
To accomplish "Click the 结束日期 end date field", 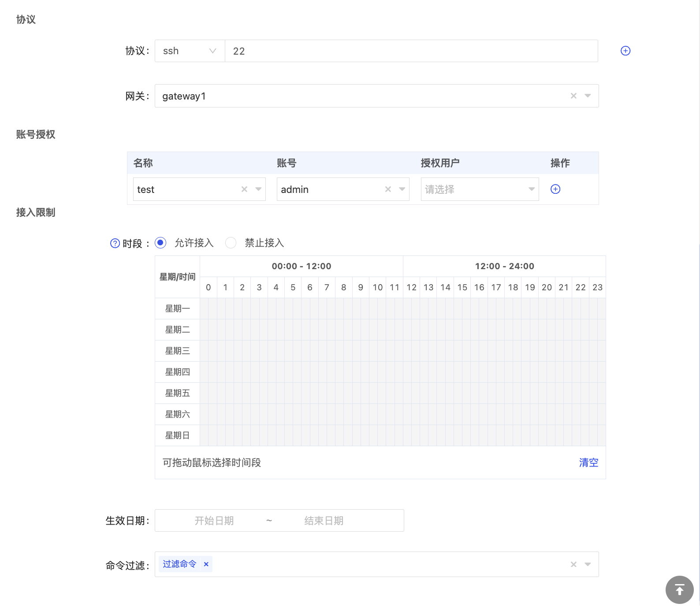I will 324,521.
